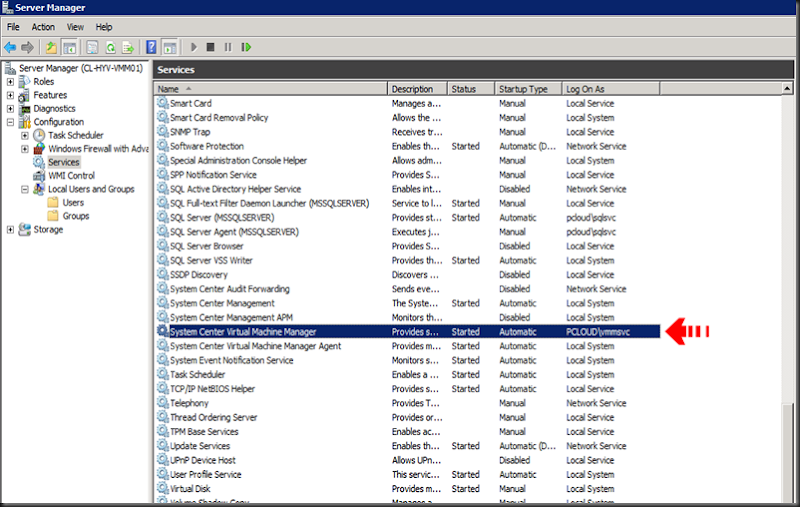
Task: Click the Back arrow in toolbar
Action: pos(10,47)
